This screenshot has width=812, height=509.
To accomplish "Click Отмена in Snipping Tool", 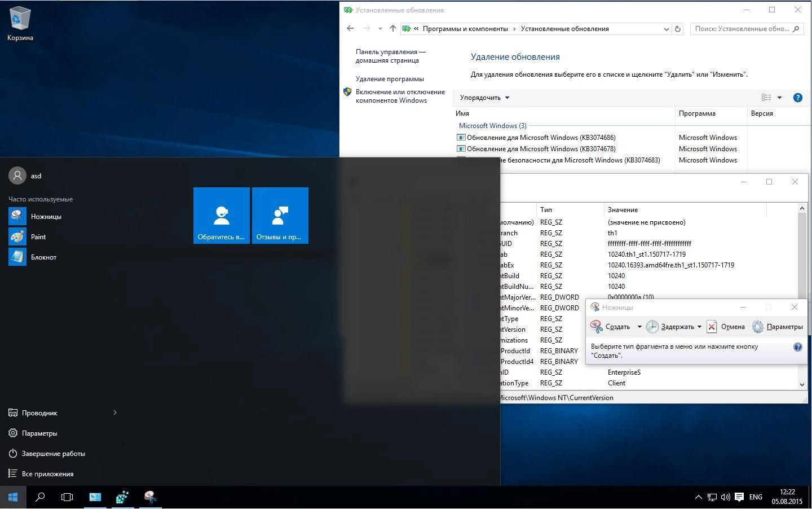I will (726, 327).
